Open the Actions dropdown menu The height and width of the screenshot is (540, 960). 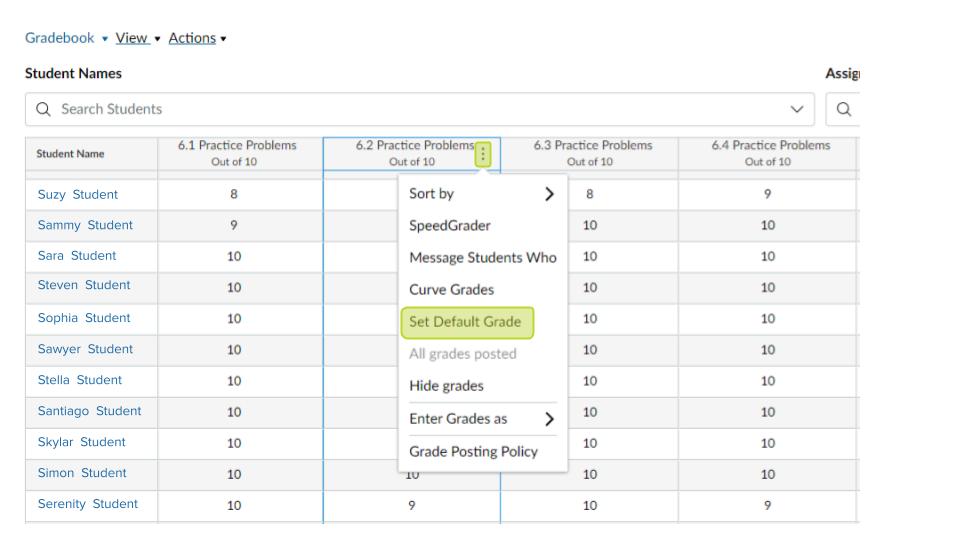pos(197,38)
